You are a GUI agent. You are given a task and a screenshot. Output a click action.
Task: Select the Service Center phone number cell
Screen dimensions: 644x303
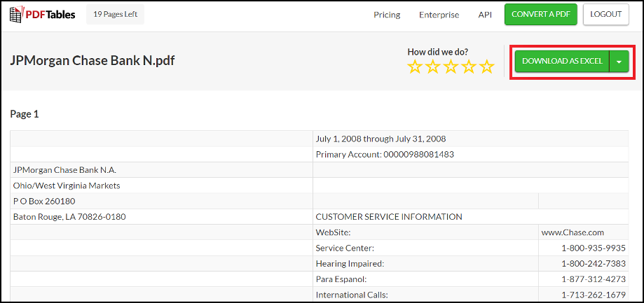pos(583,248)
